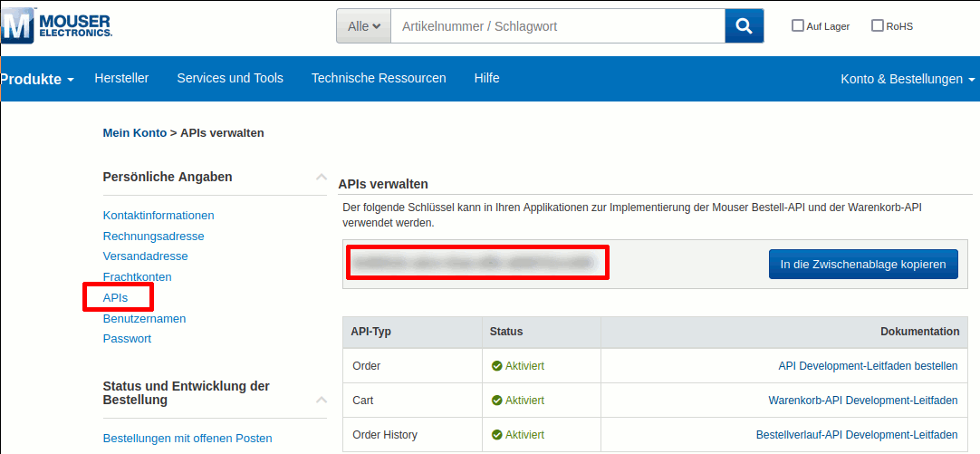Click green check icon in Cart row
980x454 pixels.
[x=496, y=401]
